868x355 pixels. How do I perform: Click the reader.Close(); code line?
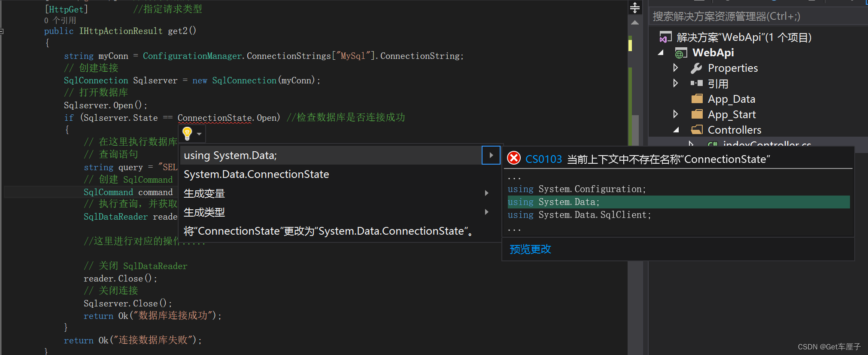[120, 278]
